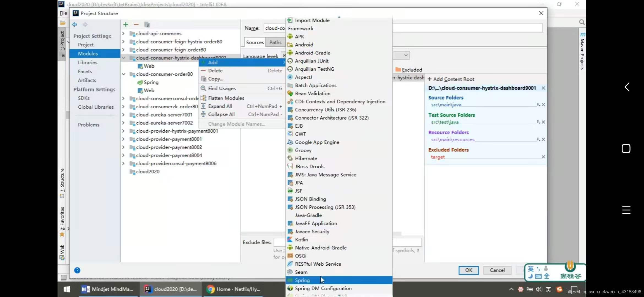Select Expand All in context menu
Screen dimensions: 644x297
(x=242, y=106)
